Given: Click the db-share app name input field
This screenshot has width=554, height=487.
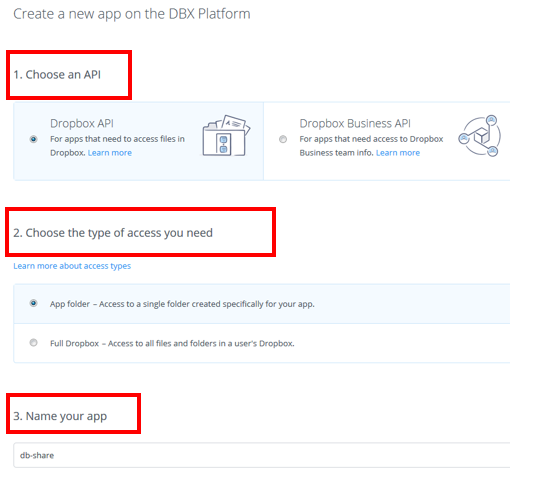Looking at the screenshot, I should 261,455.
